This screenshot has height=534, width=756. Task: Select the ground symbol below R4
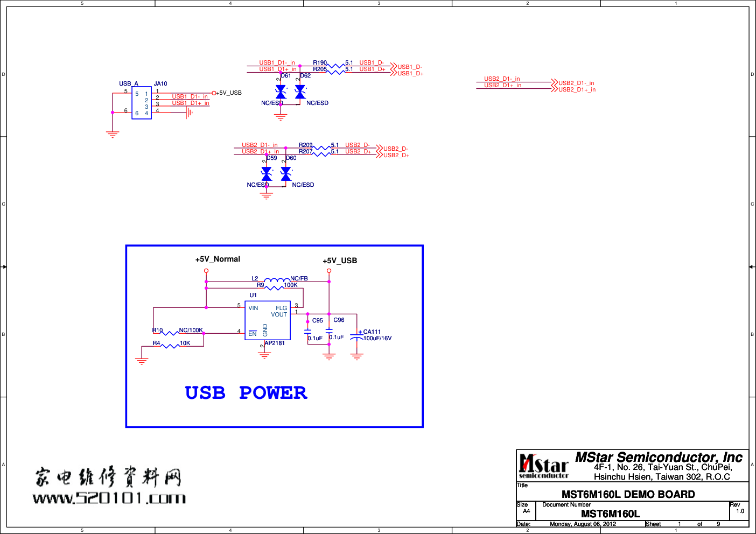pyautogui.click(x=142, y=361)
